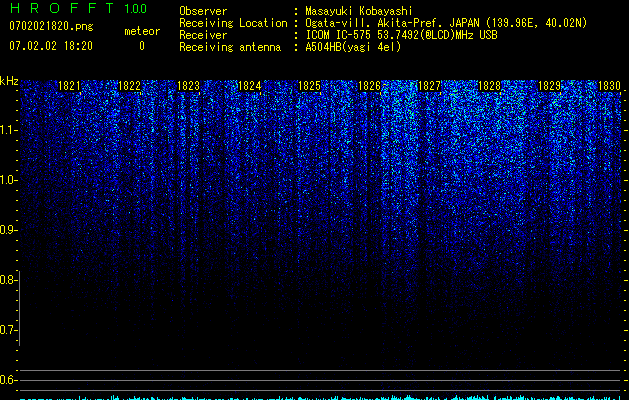Click the 0.6 kHz axis label
The image size is (629, 400).
click(7, 380)
